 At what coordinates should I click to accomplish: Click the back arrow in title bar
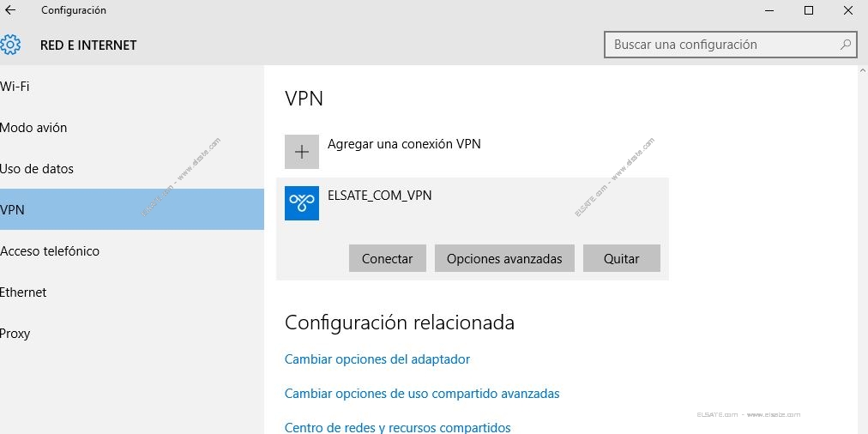pos(10,10)
